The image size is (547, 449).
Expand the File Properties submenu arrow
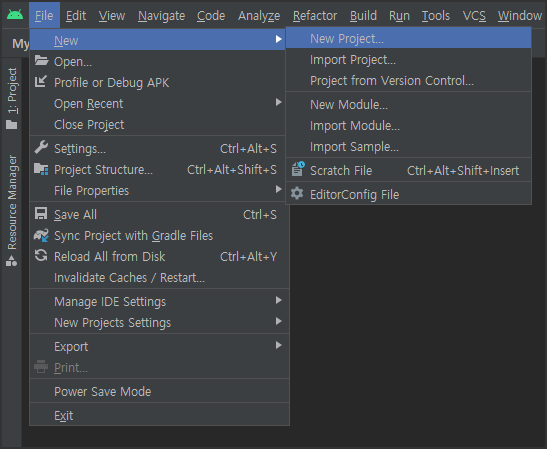point(278,189)
